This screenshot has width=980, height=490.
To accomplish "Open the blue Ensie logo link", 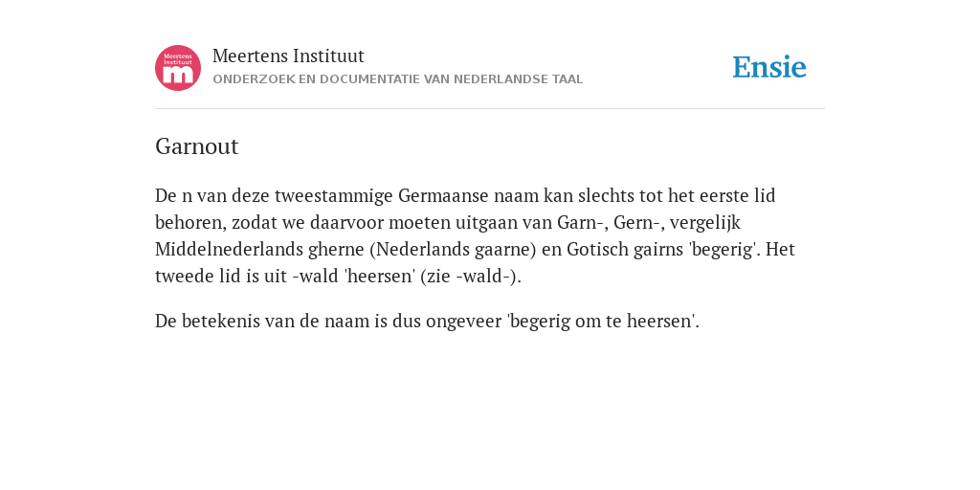I will pos(769,68).
